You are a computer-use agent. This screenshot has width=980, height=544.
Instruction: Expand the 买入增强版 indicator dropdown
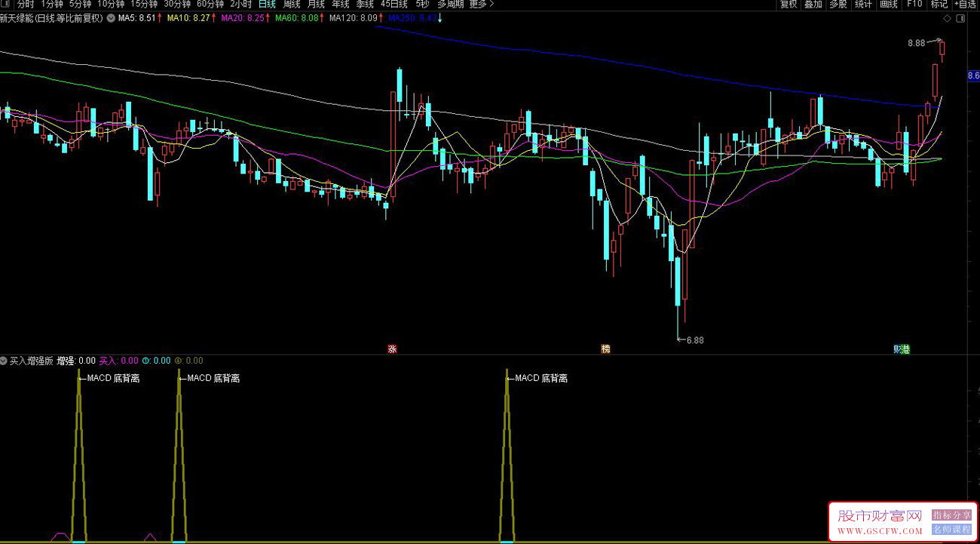click(5, 361)
